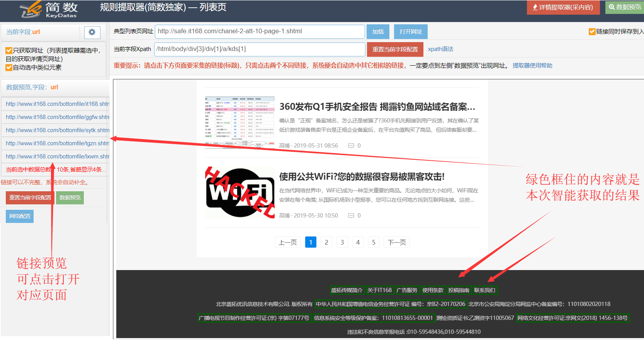The width and height of the screenshot is (644, 340).
Task: Select pagination page 3
Action: pos(342,242)
